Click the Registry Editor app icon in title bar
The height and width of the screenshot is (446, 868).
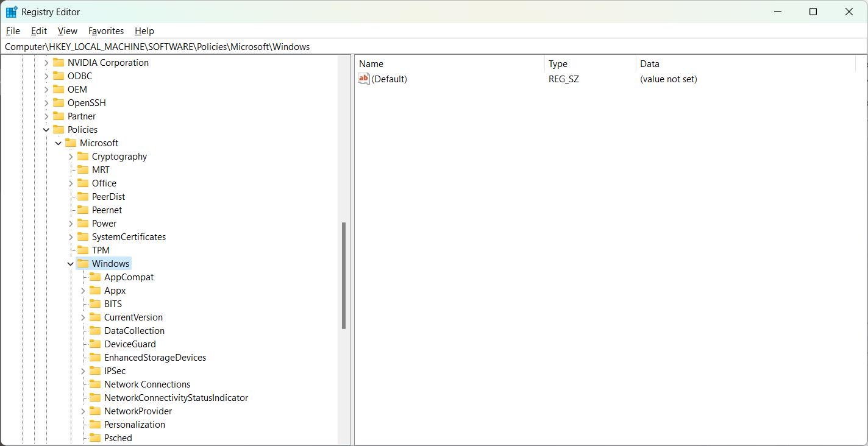pos(12,12)
